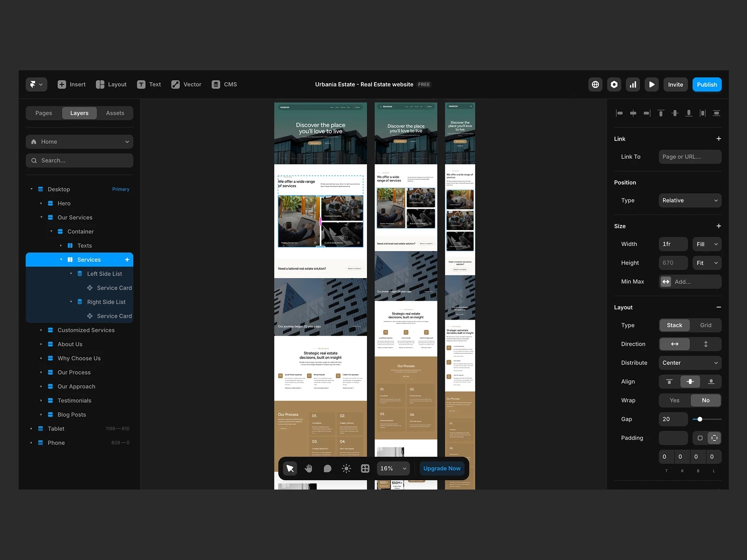Viewport: 747px width, 560px height.
Task: Select the hand pan tool
Action: (309, 469)
